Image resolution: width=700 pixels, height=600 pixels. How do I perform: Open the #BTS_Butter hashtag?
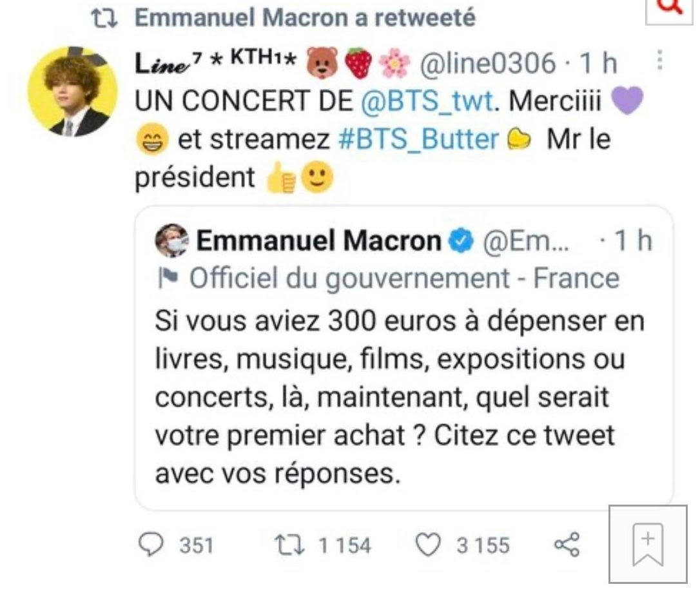click(418, 139)
